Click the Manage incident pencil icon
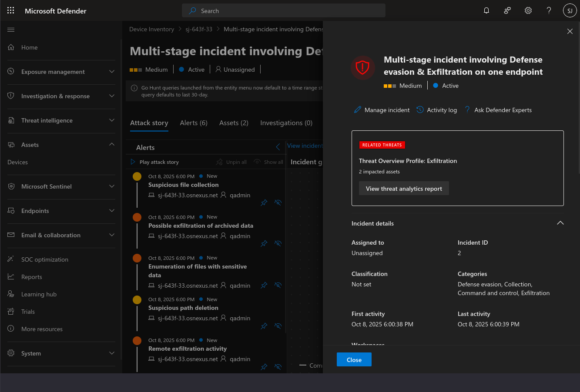 click(358, 110)
